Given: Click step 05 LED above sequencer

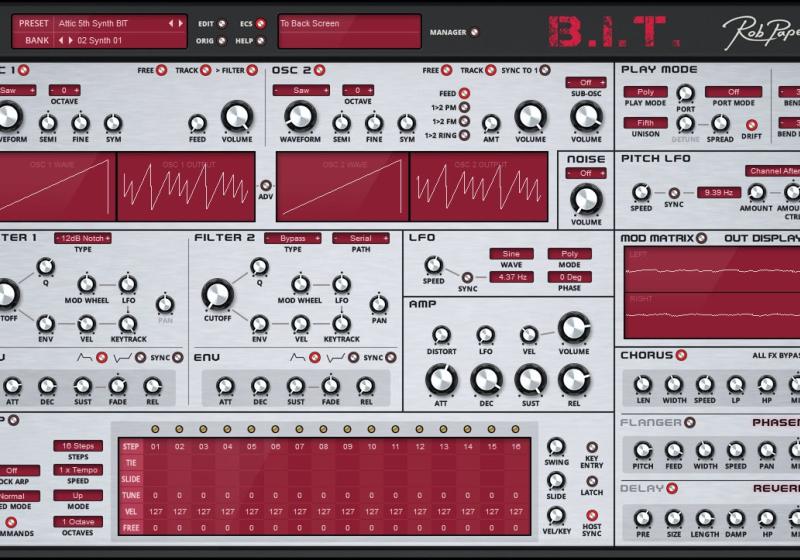Looking at the screenshot, I should coord(251,429).
